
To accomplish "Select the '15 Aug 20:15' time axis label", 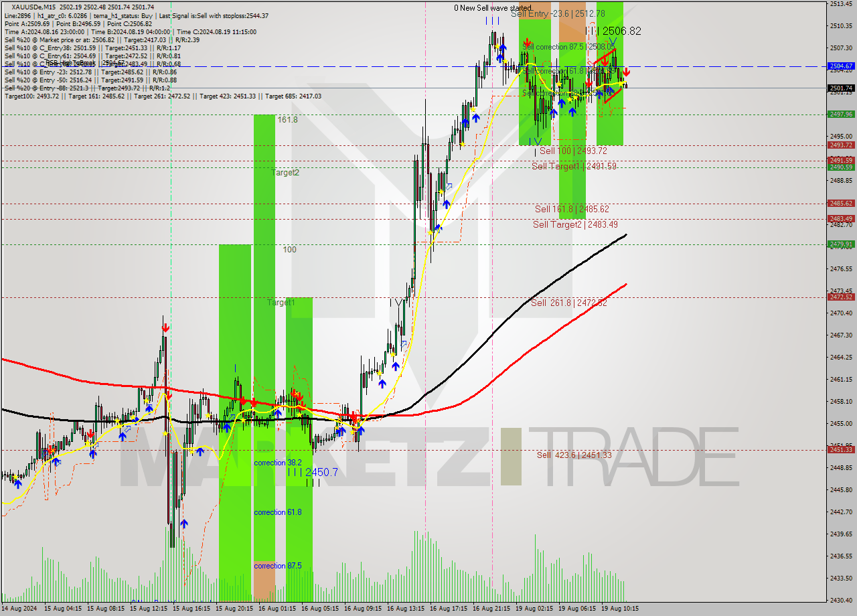I will [235, 609].
